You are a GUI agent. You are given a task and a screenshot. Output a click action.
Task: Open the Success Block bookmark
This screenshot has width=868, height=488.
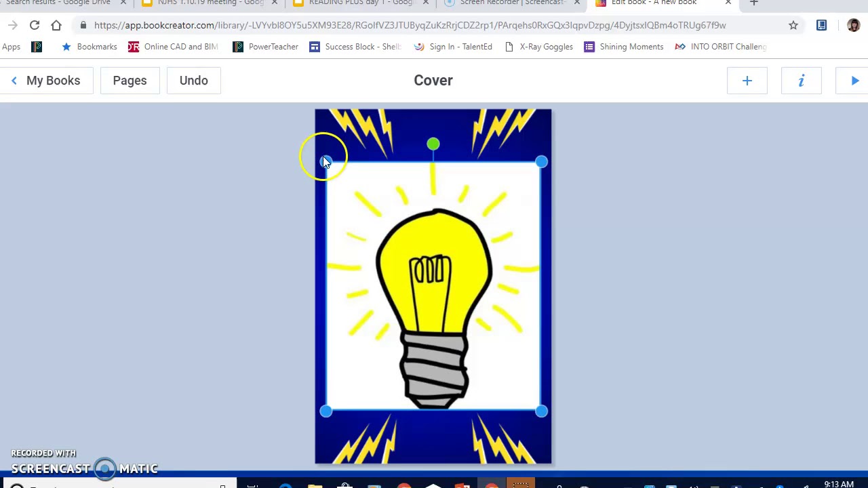coord(355,47)
